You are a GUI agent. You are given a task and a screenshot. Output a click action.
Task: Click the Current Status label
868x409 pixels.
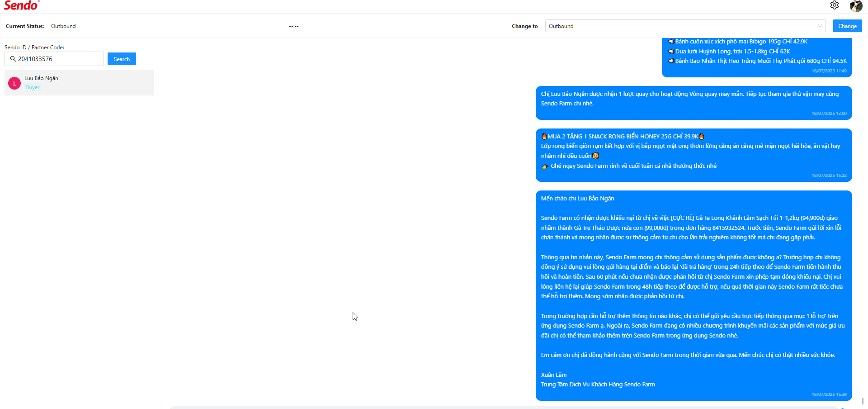(25, 26)
